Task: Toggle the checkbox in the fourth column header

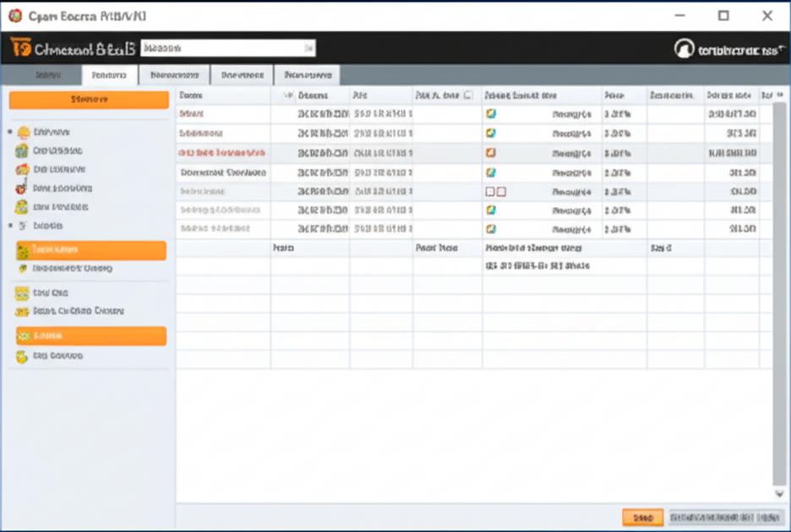Action: coord(468,95)
